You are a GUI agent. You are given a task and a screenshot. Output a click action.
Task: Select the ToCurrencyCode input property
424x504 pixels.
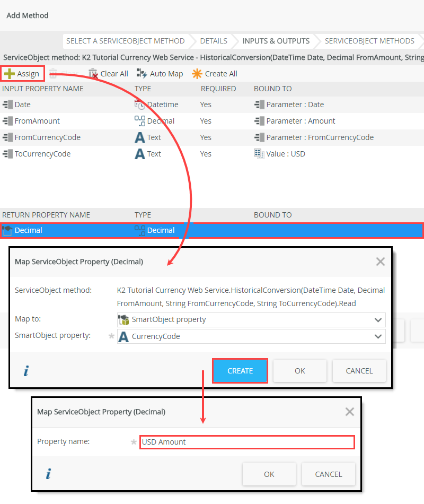pyautogui.click(x=212, y=154)
